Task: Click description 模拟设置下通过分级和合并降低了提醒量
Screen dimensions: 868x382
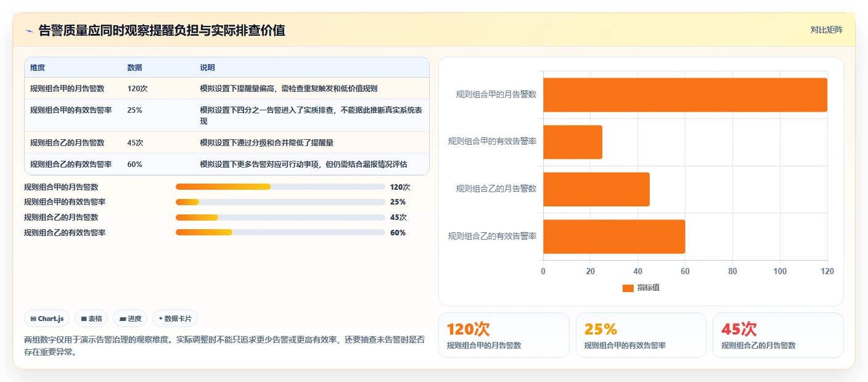Action: pyautogui.click(x=267, y=143)
